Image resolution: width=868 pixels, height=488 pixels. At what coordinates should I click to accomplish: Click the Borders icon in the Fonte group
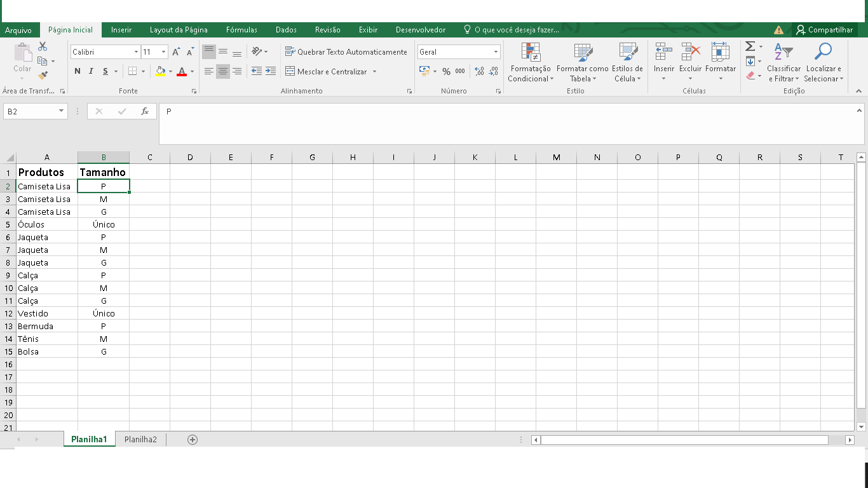(x=132, y=71)
